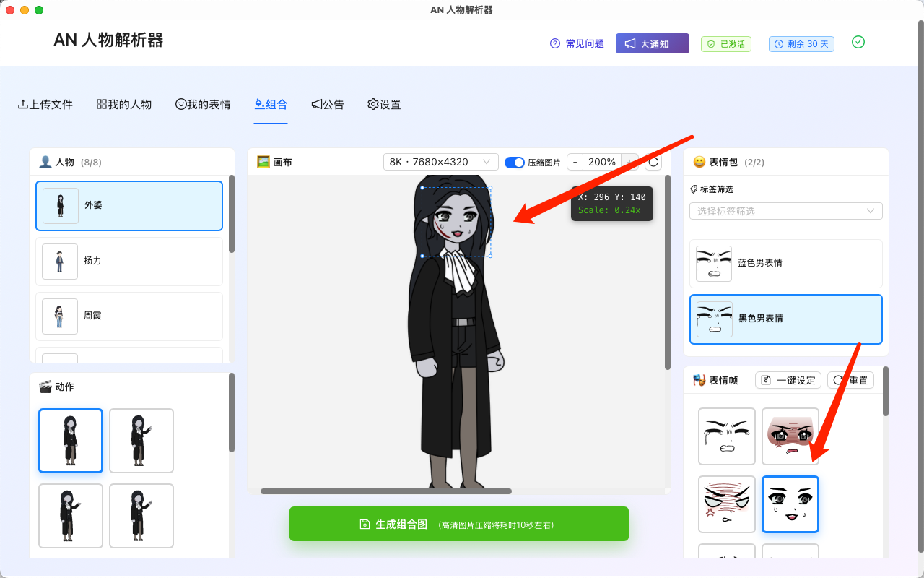
Task: Toggle the 压缩图片 switch
Action: tap(515, 163)
